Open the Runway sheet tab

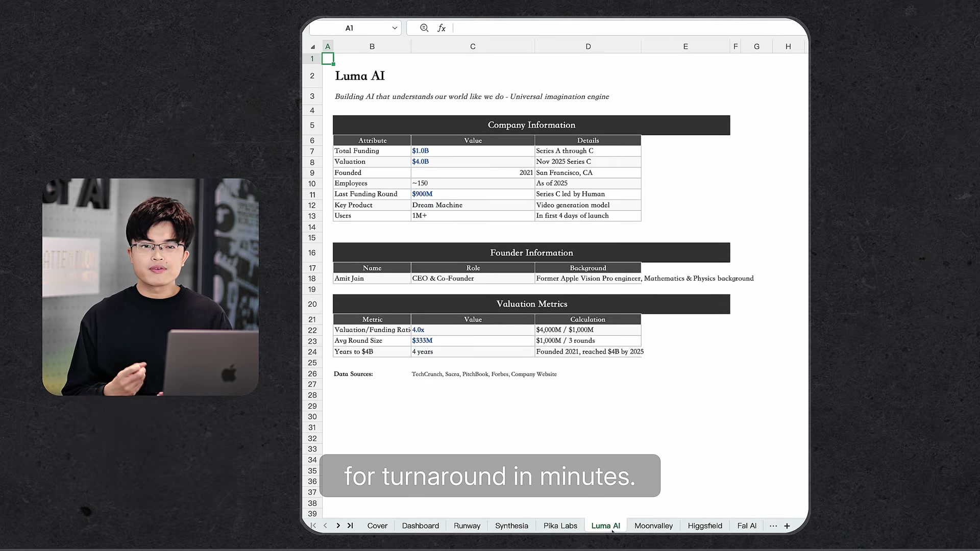pos(467,525)
